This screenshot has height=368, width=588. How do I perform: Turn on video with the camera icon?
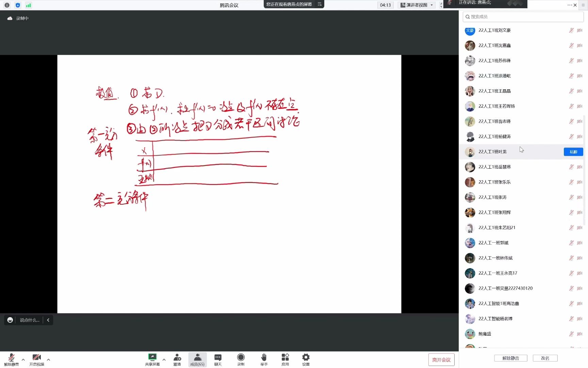tap(37, 357)
